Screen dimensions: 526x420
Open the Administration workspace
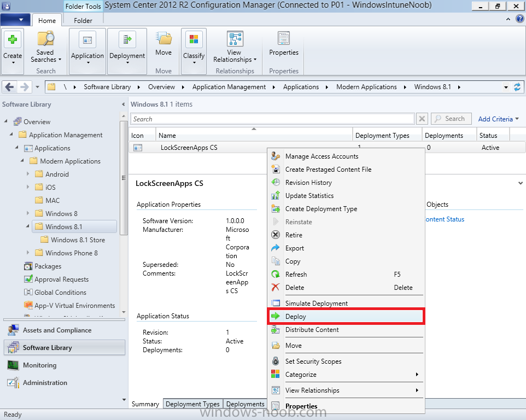(64, 382)
